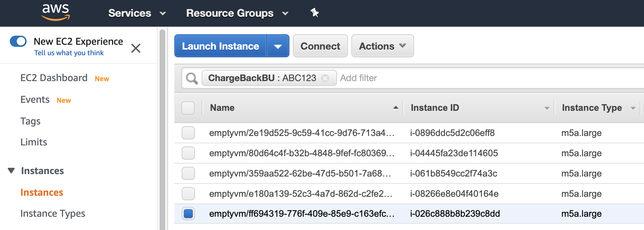Click the Name column header

(x=222, y=108)
